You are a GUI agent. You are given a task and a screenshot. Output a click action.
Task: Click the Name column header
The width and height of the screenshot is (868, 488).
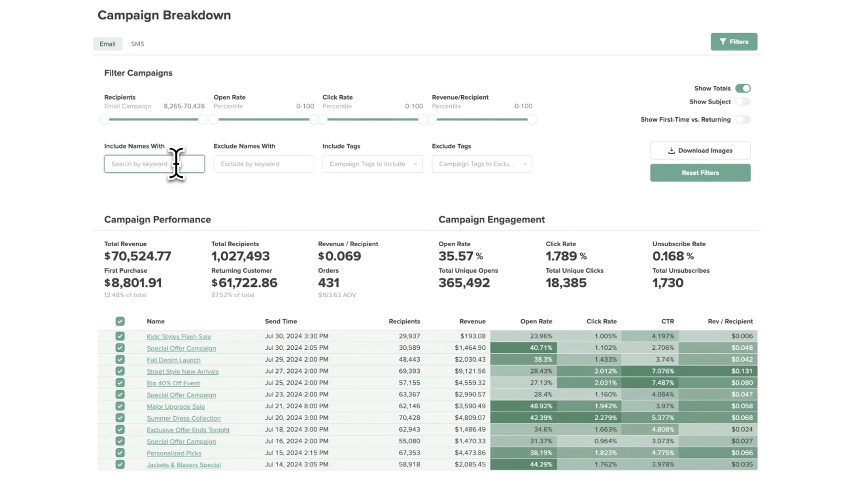pyautogui.click(x=156, y=321)
